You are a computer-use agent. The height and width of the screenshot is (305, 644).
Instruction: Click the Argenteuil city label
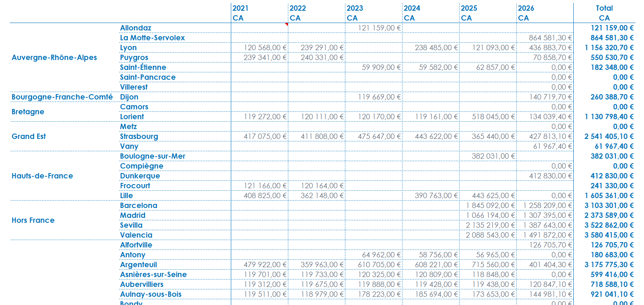coord(138,265)
